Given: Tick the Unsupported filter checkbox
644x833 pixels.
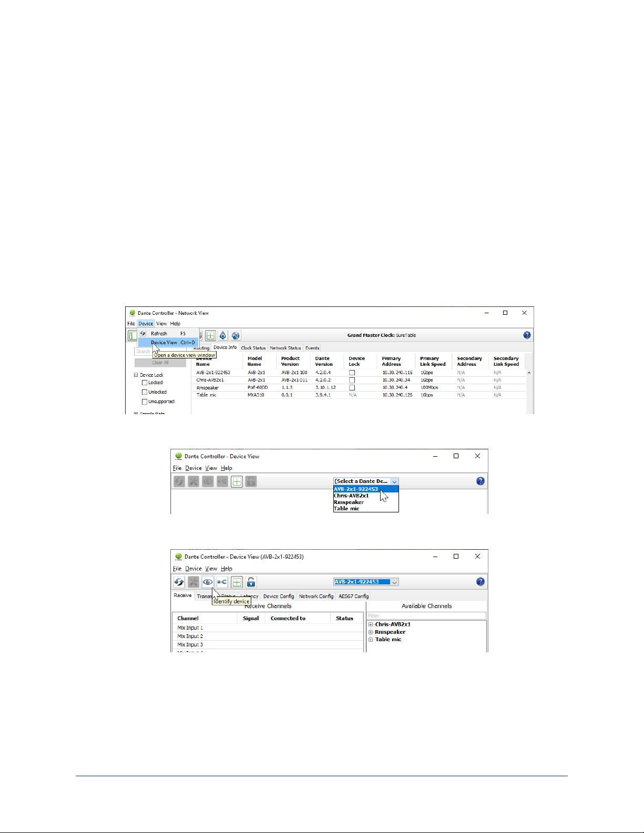Looking at the screenshot, I should [x=145, y=402].
